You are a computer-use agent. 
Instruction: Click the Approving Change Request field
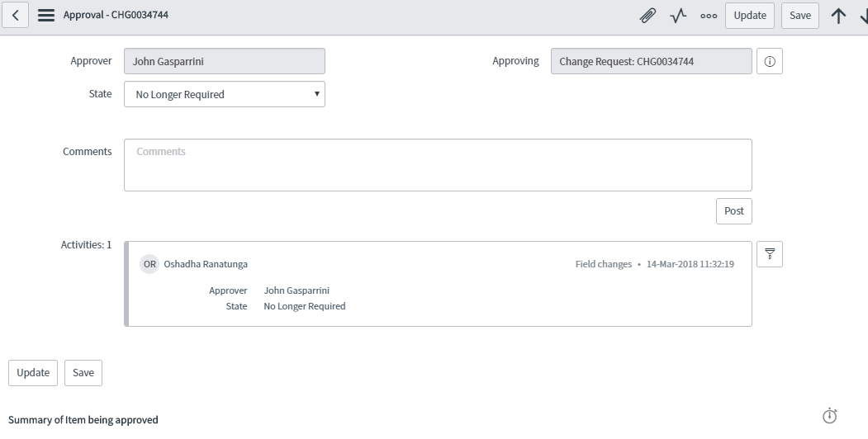click(x=651, y=61)
